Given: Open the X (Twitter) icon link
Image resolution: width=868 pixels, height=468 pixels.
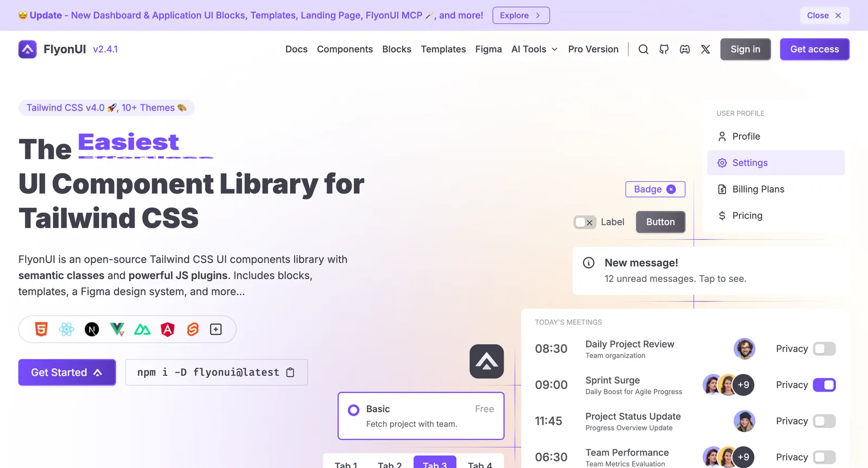Looking at the screenshot, I should [705, 49].
